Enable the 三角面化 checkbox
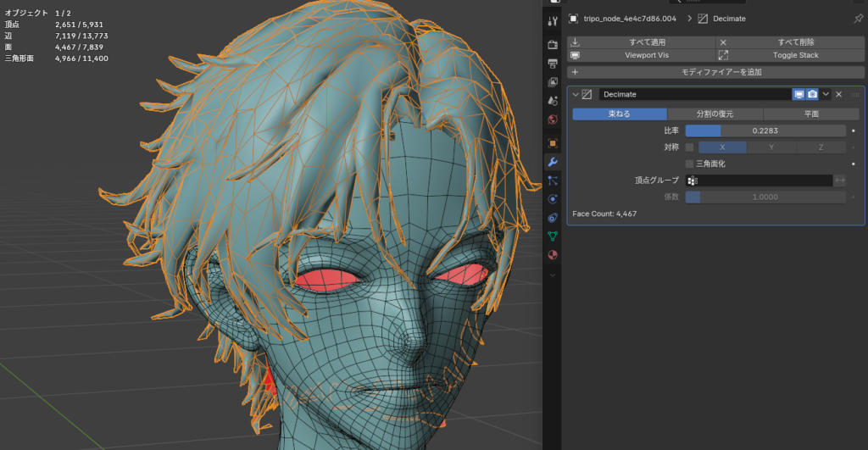Screen dimensions: 868x450 [689, 164]
